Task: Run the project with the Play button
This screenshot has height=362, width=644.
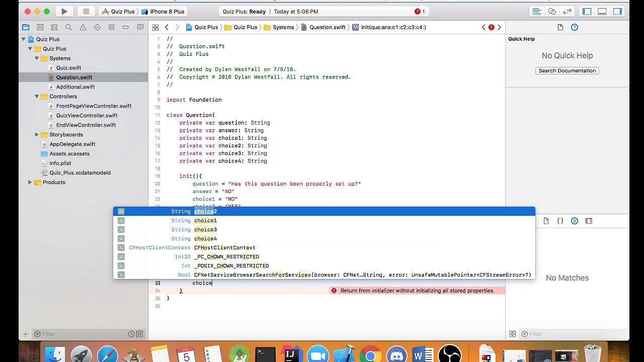Action: [x=64, y=11]
